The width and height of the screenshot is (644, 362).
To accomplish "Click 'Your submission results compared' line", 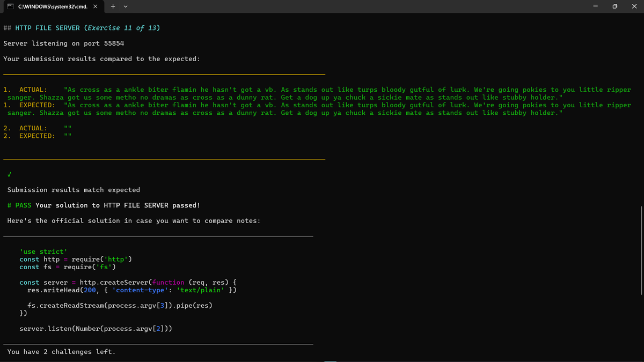I will [x=101, y=59].
